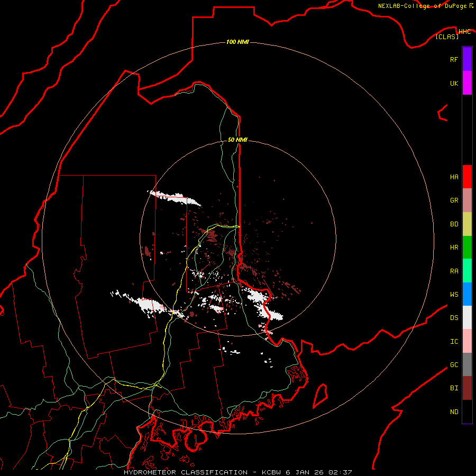This screenshot has height=476, width=476.
Task: Click the RA legend label
Action: (x=454, y=271)
